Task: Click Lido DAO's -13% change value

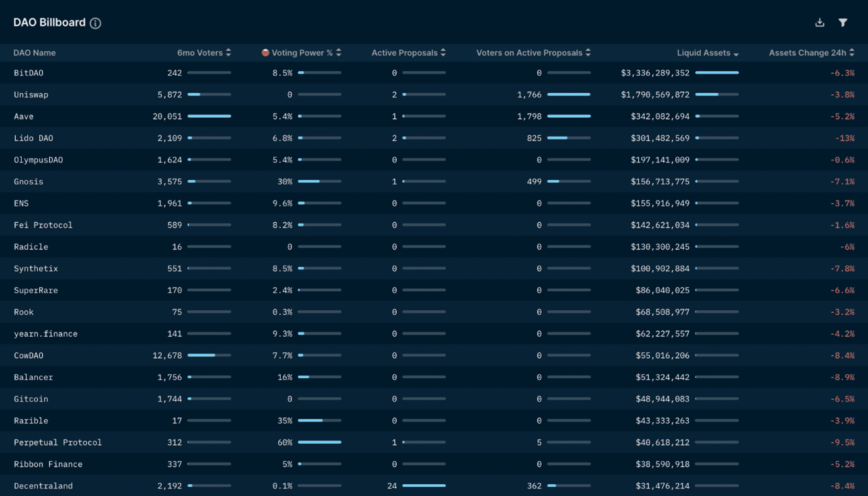Action: [845, 138]
